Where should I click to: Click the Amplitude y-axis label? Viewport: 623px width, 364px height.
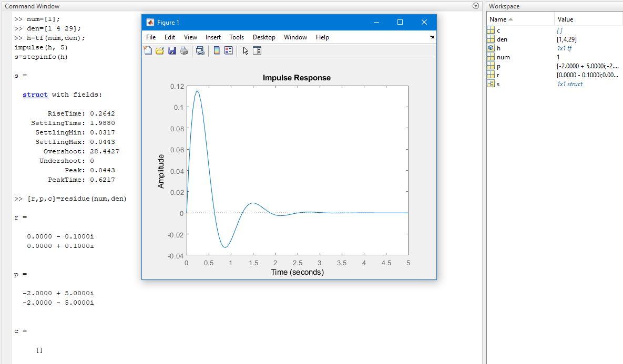(x=160, y=171)
